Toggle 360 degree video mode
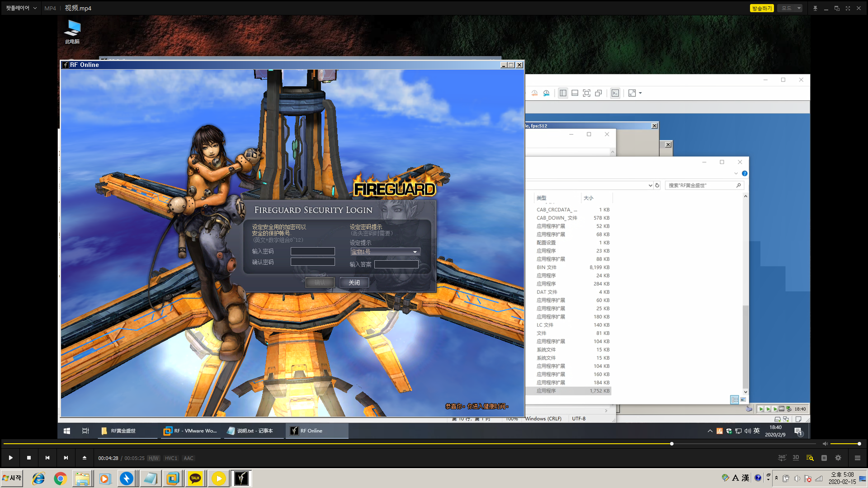The image size is (868, 488). coord(782,458)
